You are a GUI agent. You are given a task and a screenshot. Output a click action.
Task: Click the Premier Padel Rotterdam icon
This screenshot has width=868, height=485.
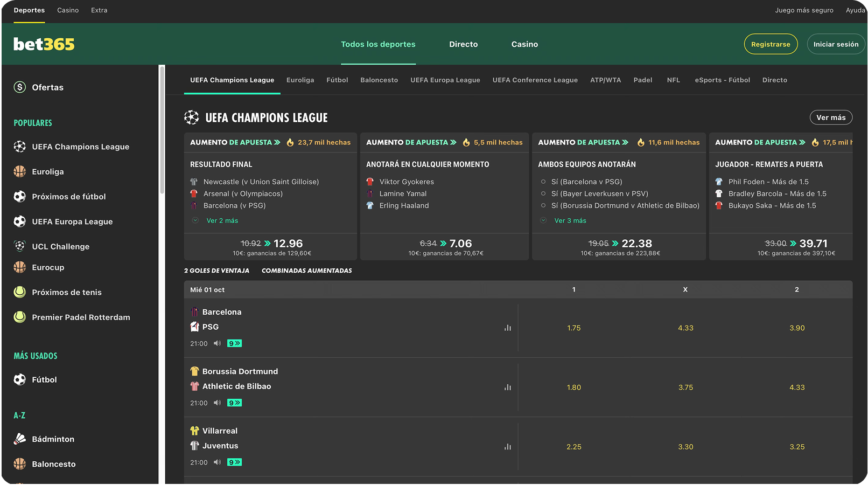pyautogui.click(x=20, y=317)
